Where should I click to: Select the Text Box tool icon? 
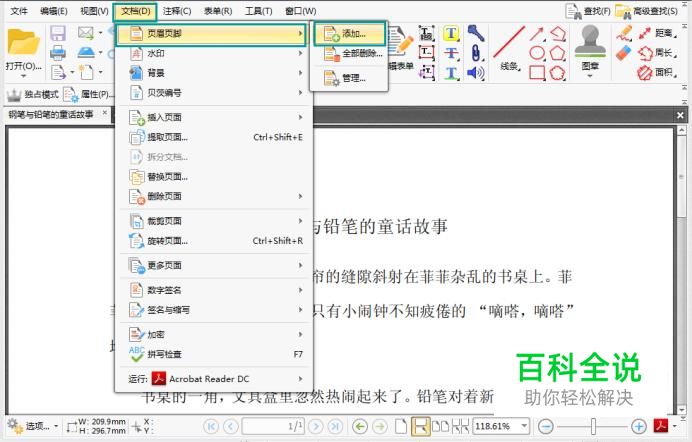click(x=426, y=53)
